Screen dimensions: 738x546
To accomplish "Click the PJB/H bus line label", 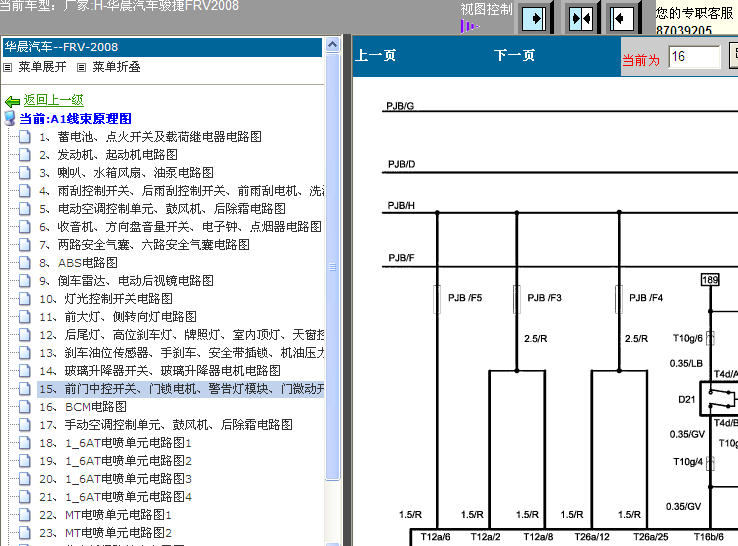I will 401,206.
